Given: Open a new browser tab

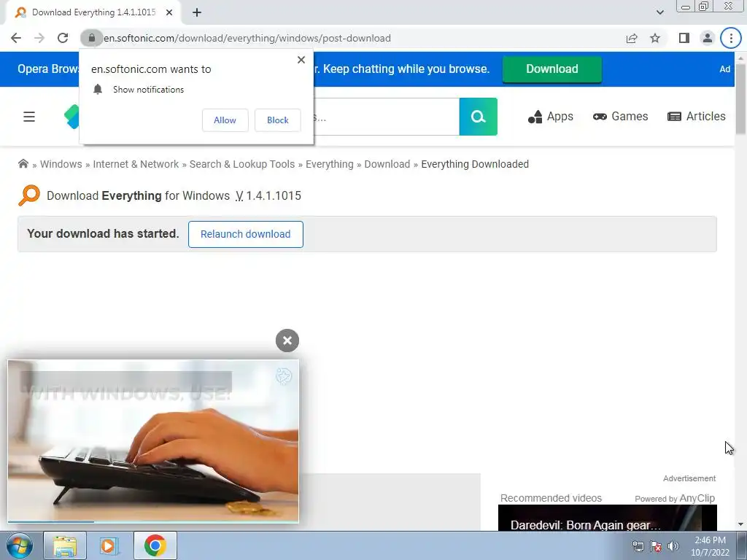Looking at the screenshot, I should click(x=197, y=12).
